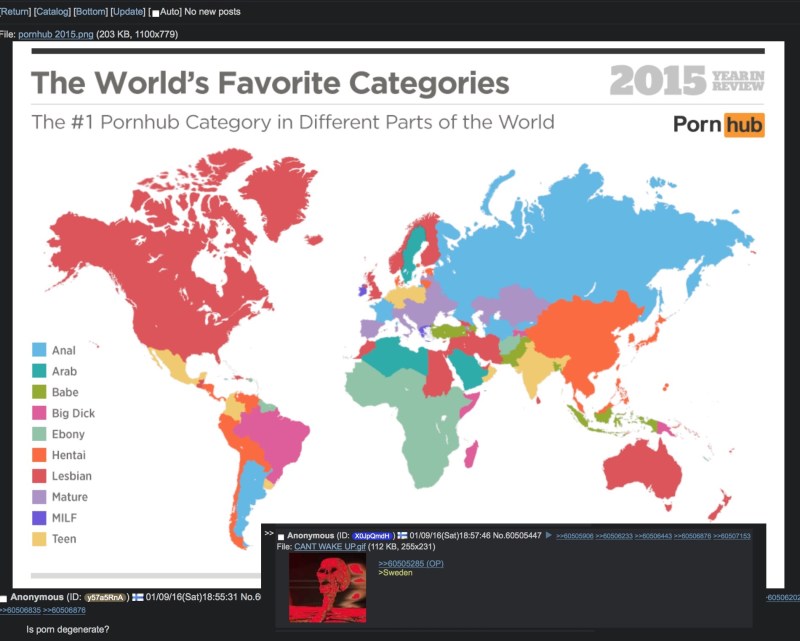This screenshot has width=800, height=641.
Task: Open the pornhub 2015.png file link
Action: click(x=55, y=35)
